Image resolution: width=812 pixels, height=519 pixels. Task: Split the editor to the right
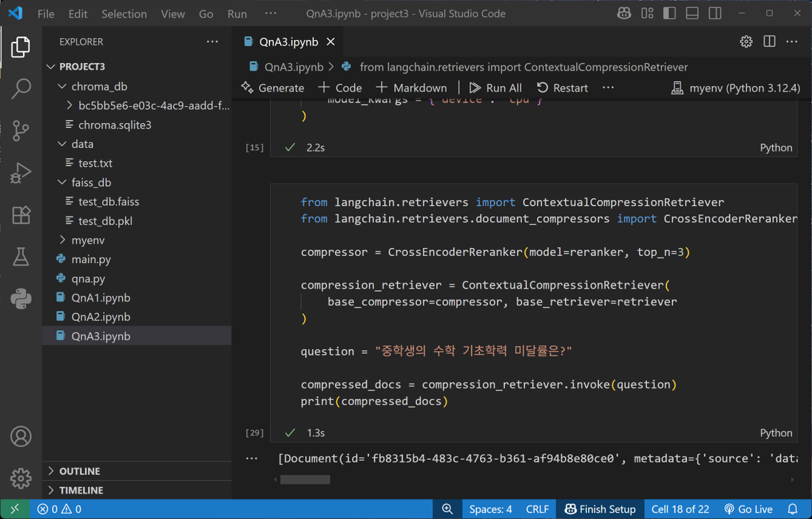[769, 42]
